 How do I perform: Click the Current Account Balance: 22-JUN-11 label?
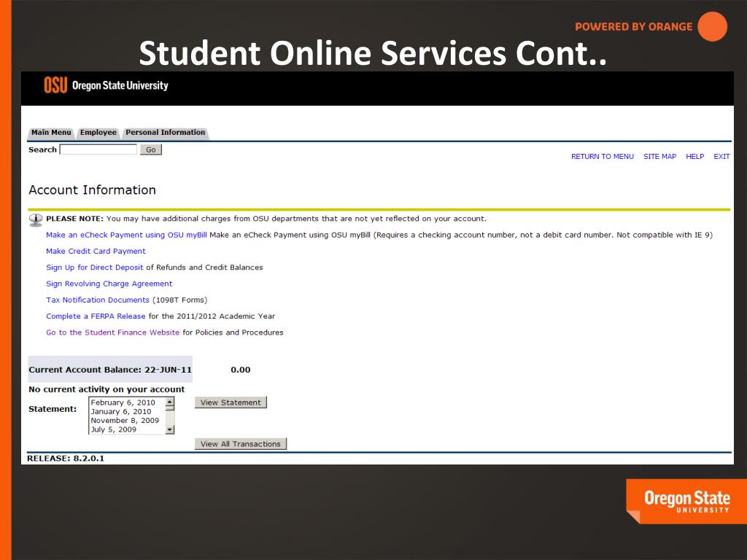coord(110,370)
